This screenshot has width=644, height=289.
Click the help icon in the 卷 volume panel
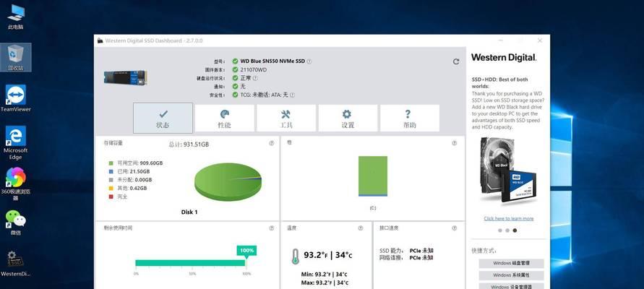click(454, 143)
